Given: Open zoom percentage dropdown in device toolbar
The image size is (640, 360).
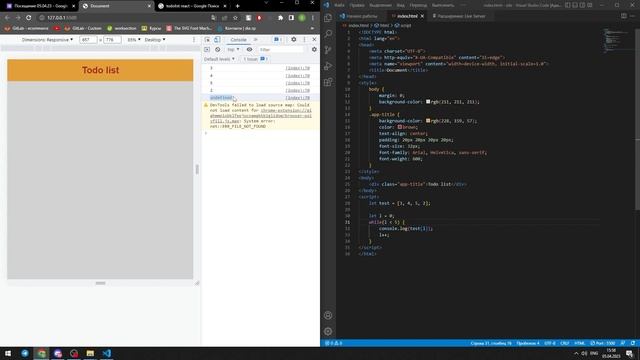Looking at the screenshot, I should click(134, 40).
